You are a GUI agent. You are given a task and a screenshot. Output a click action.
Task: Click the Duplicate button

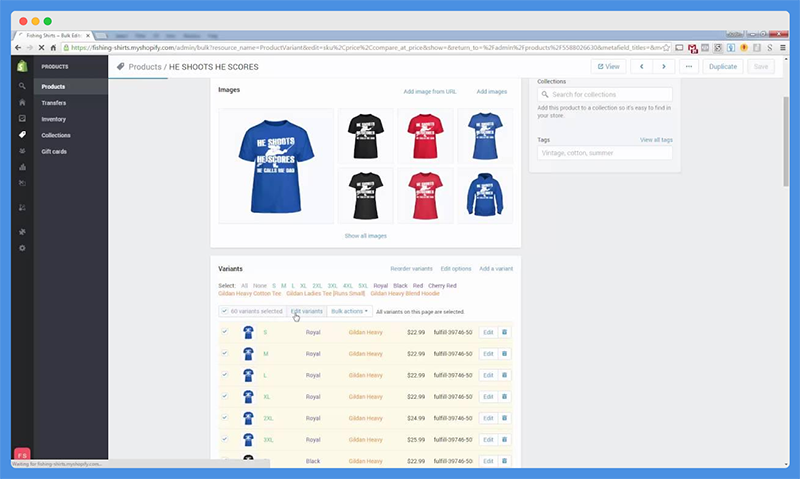pos(723,66)
